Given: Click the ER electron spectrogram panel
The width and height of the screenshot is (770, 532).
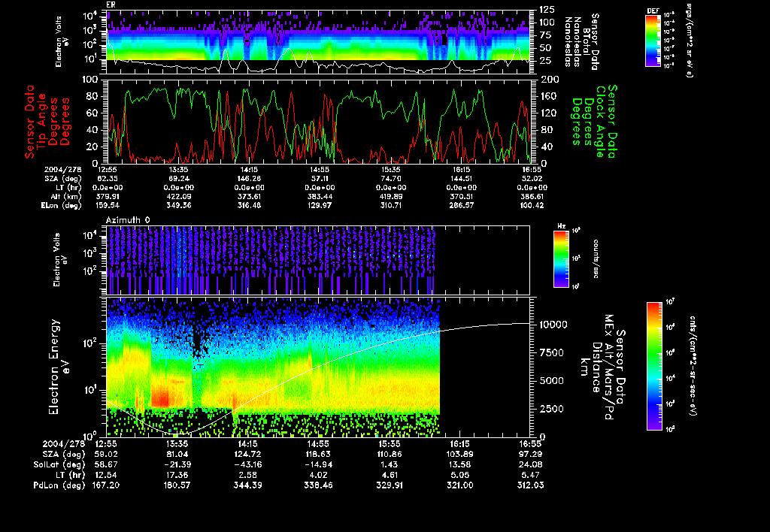Looking at the screenshot, I should click(318, 42).
